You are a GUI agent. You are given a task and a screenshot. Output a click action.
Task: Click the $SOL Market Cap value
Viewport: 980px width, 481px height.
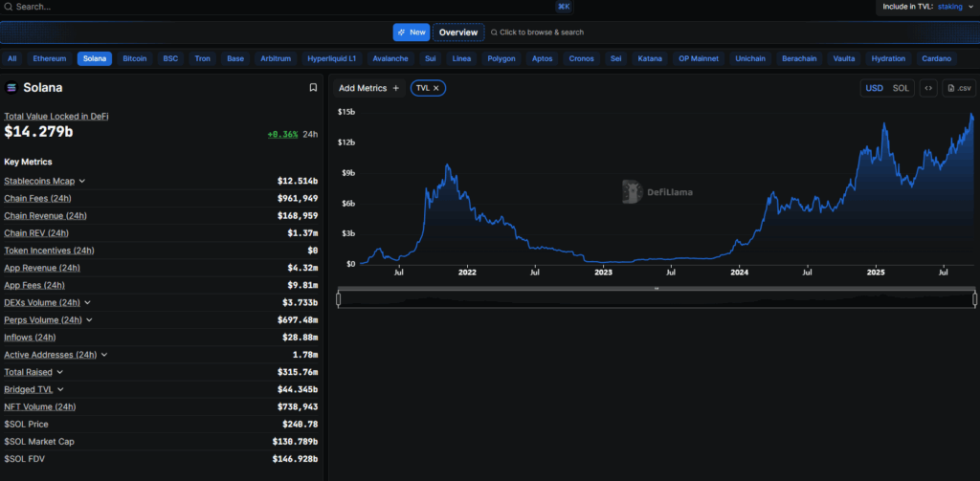pos(295,442)
